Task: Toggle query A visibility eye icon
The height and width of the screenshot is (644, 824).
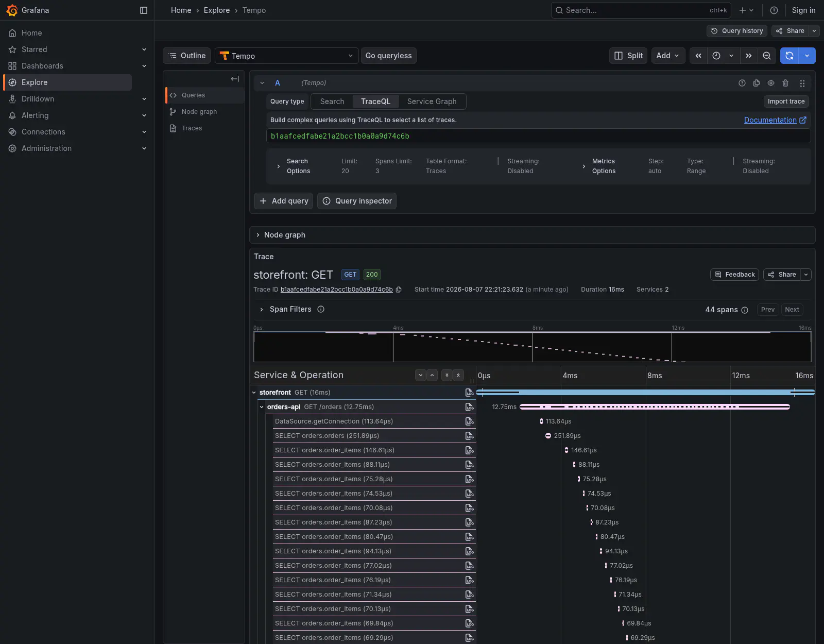Action: click(x=771, y=83)
